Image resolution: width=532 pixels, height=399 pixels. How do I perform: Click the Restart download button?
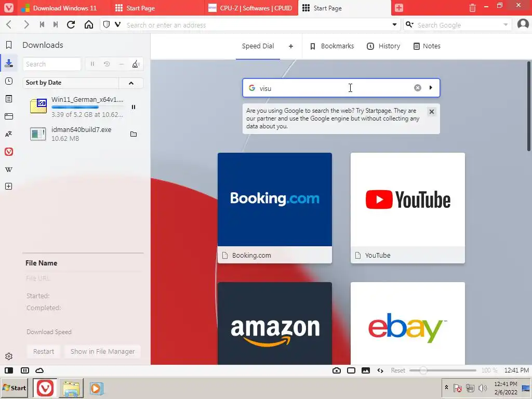click(x=44, y=352)
